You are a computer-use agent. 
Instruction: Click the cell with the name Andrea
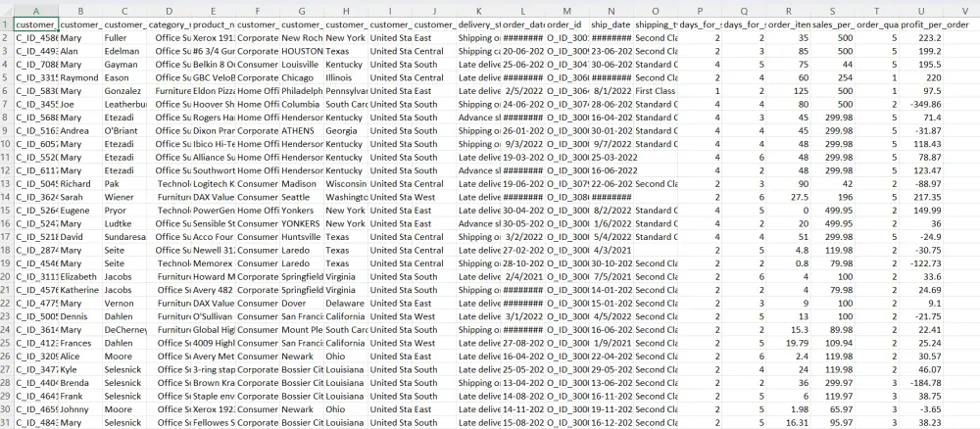pos(80,130)
